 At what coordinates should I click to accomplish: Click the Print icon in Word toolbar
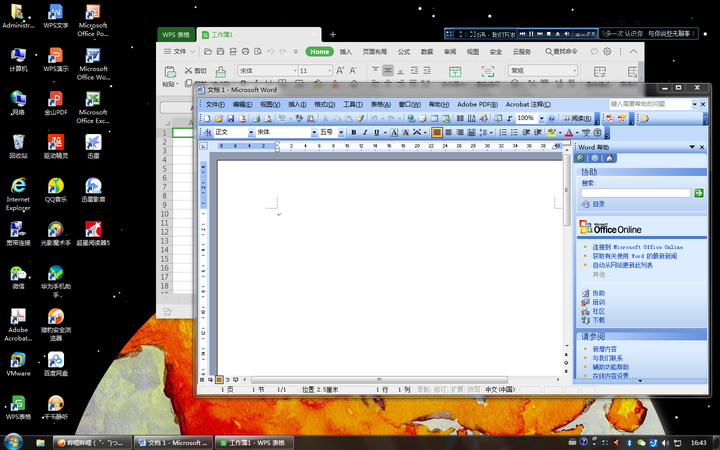[256, 118]
